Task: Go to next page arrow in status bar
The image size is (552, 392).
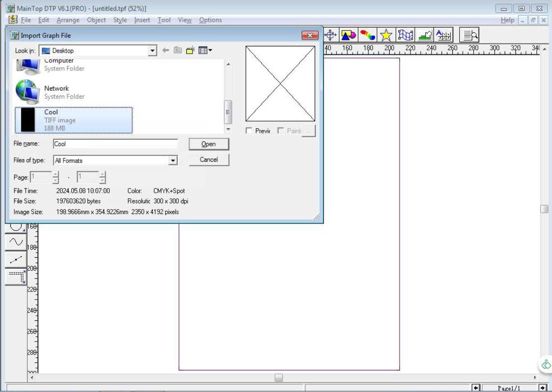Action: [543, 388]
